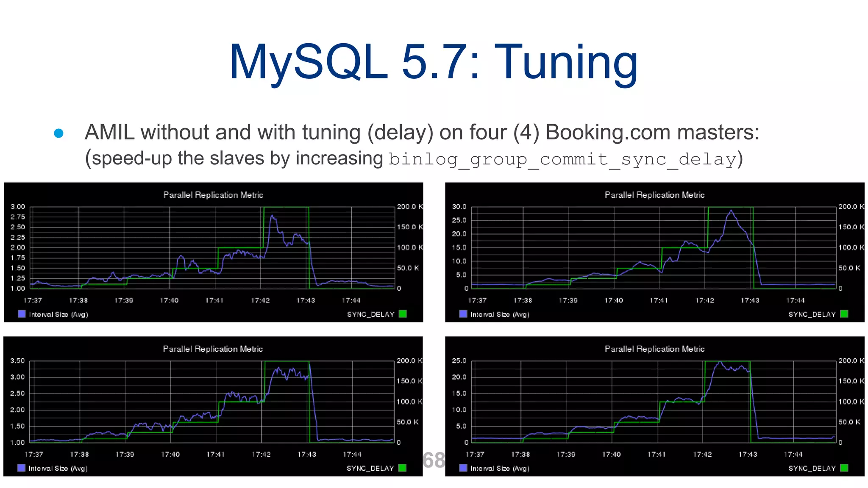This screenshot has height=488, width=868.
Task: Click the bottom-right chart title 'Parallel Replication Metric'
Action: pos(654,349)
